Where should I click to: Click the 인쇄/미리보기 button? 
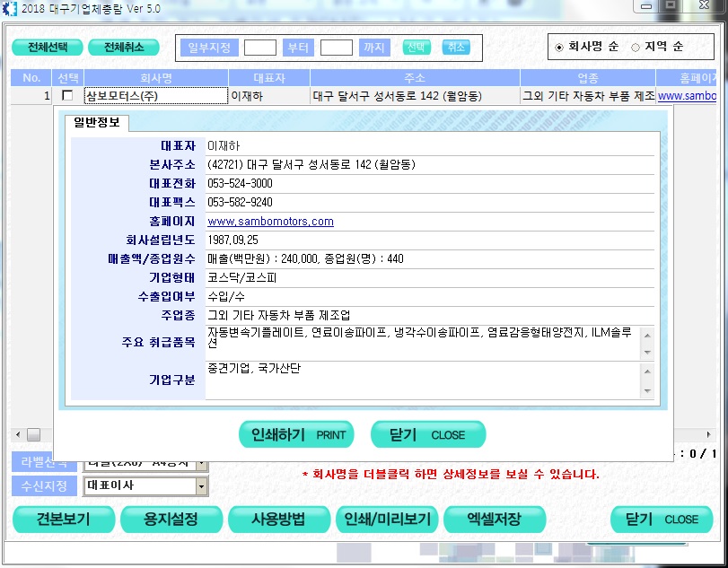point(387,519)
